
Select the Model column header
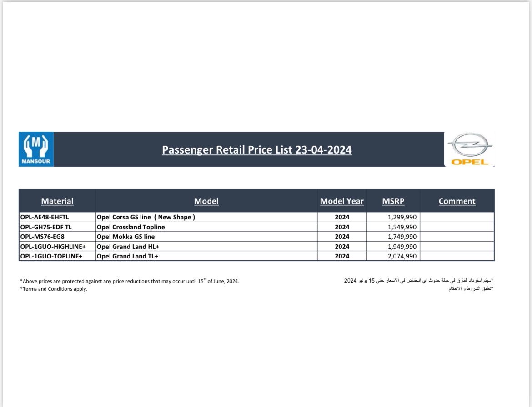pyautogui.click(x=206, y=201)
